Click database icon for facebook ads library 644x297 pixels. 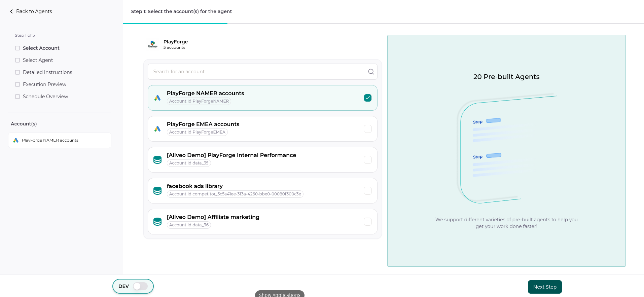tap(157, 191)
